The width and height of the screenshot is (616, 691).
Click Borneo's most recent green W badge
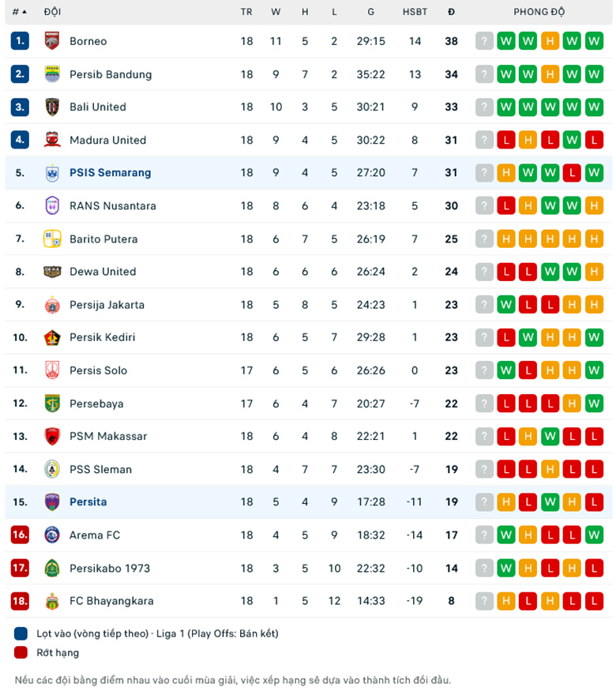594,41
